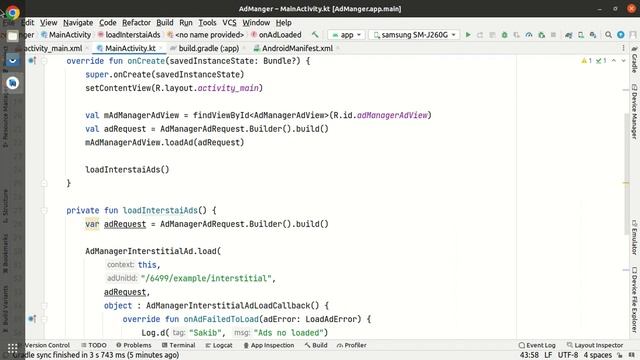Click the grey Stop square icon
This screenshot has width=640, height=360.
pyautogui.click(x=553, y=35)
